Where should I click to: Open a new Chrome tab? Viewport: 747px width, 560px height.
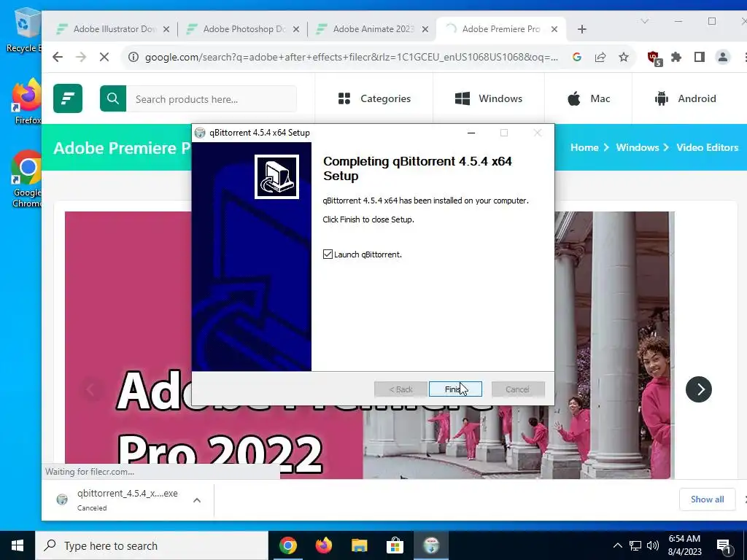(x=581, y=29)
